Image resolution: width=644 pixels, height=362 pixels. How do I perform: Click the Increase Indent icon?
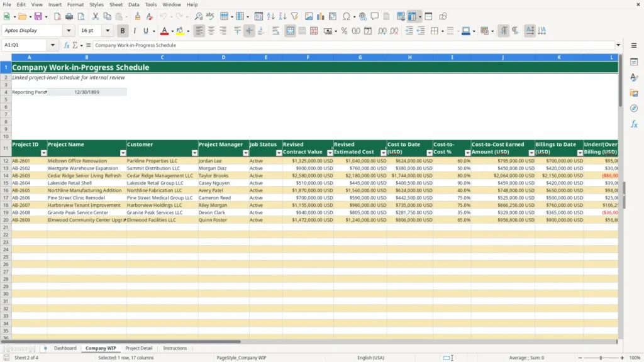(x=409, y=31)
